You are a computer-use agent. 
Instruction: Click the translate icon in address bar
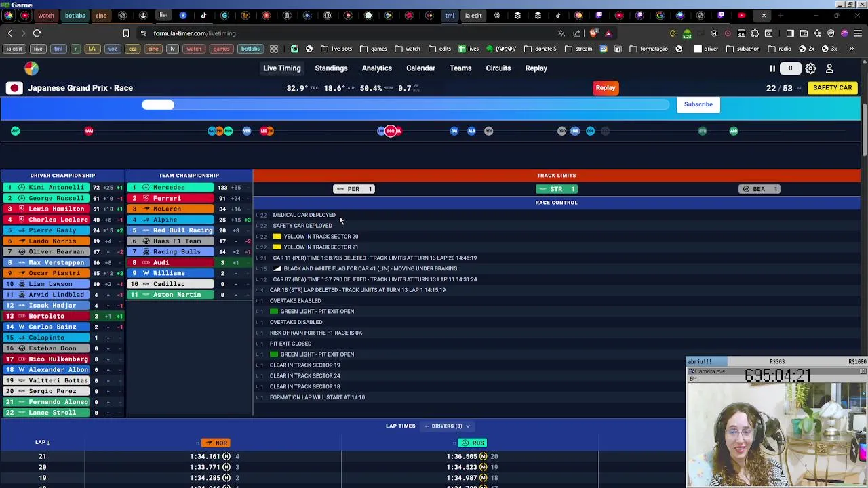pyautogui.click(x=561, y=33)
